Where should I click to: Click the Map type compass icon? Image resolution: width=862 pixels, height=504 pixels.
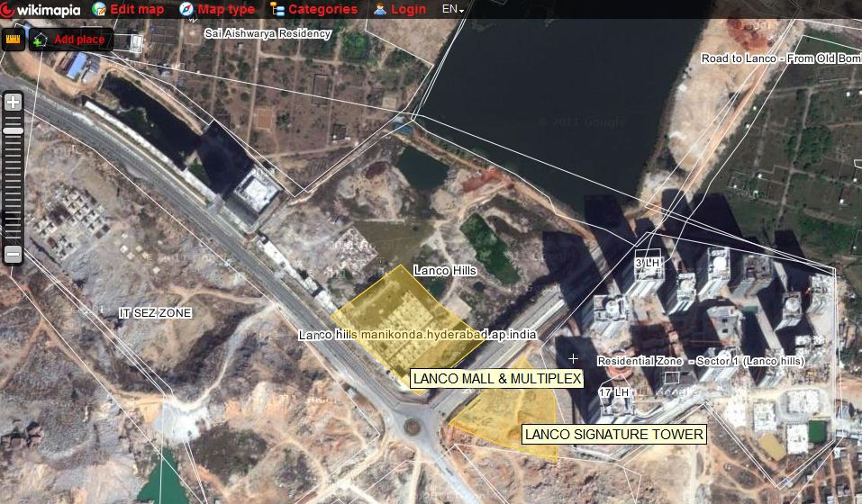[x=186, y=9]
